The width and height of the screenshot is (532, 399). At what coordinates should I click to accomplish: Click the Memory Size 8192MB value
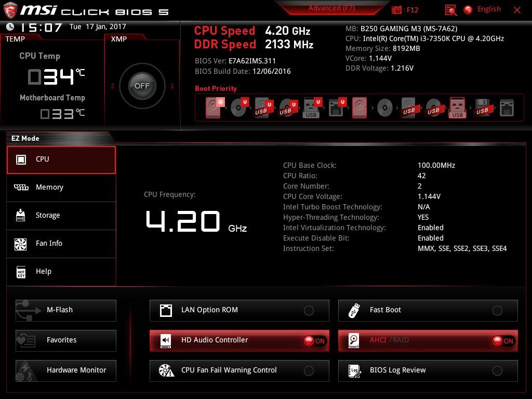(406, 48)
